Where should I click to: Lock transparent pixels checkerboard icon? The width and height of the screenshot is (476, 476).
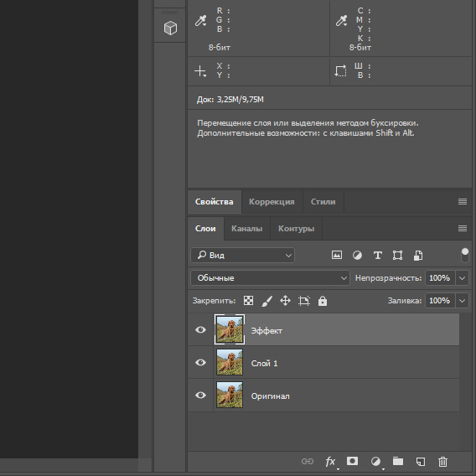pyautogui.click(x=248, y=301)
